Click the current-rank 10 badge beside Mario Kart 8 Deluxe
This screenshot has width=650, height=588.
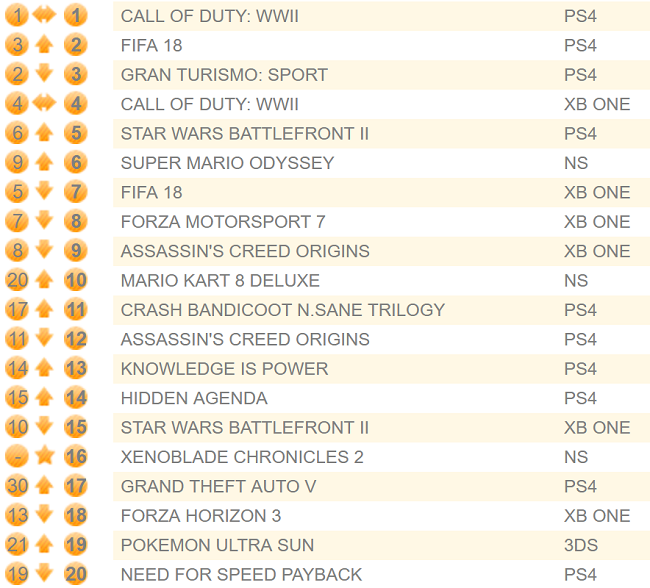[x=75, y=280]
